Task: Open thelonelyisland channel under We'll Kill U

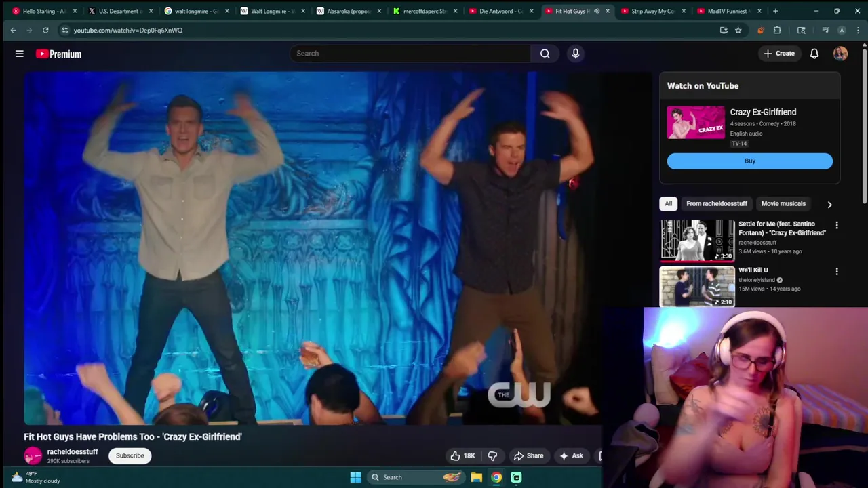Action: (757, 280)
